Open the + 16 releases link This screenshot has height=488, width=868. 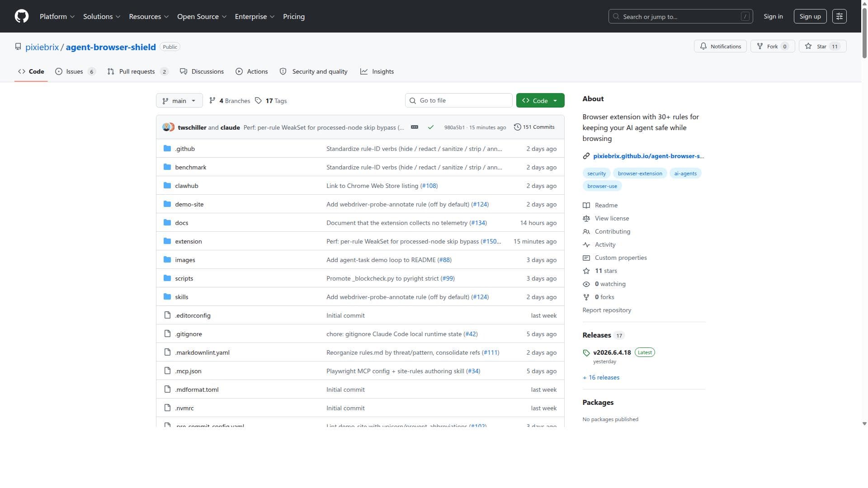[x=601, y=377]
